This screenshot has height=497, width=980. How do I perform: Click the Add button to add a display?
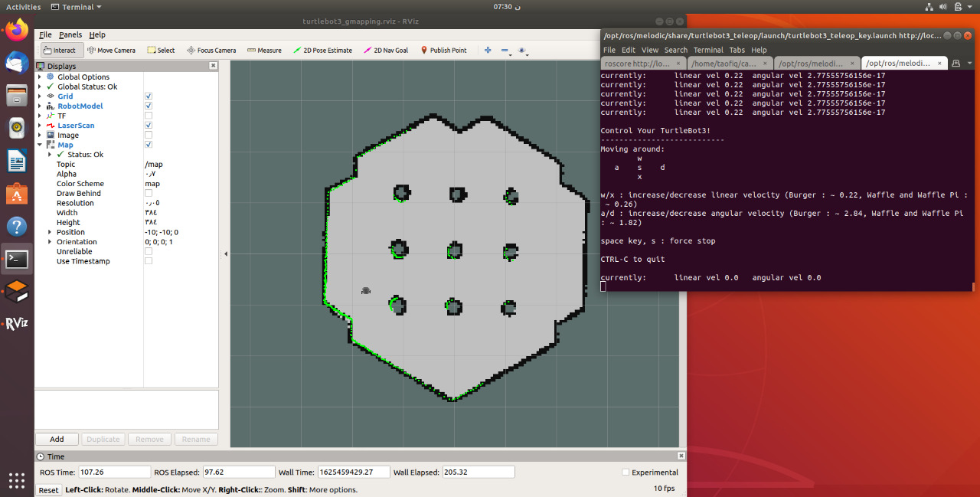point(56,439)
